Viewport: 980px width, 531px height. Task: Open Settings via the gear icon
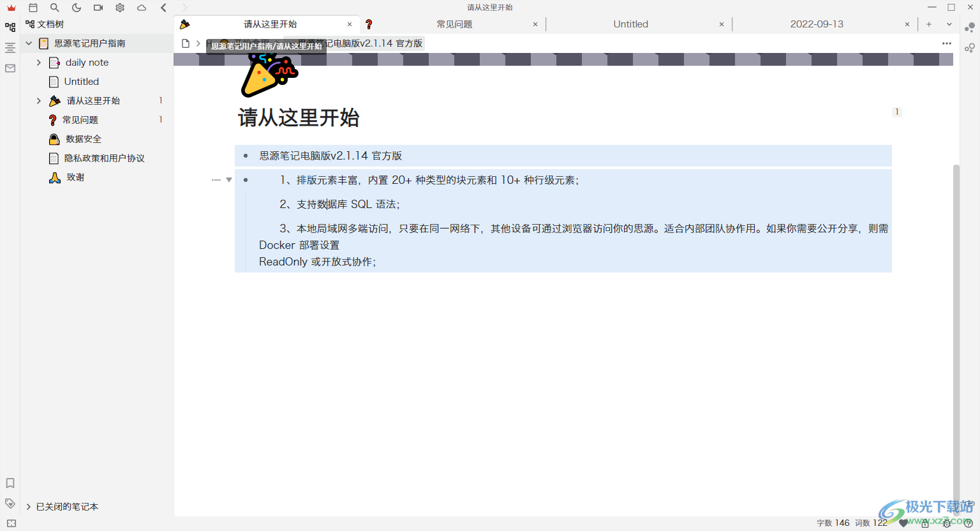click(120, 7)
